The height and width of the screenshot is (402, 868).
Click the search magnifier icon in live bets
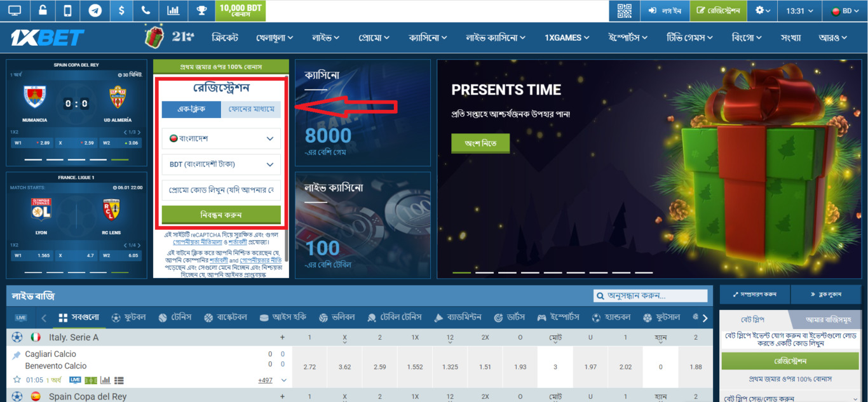point(600,296)
